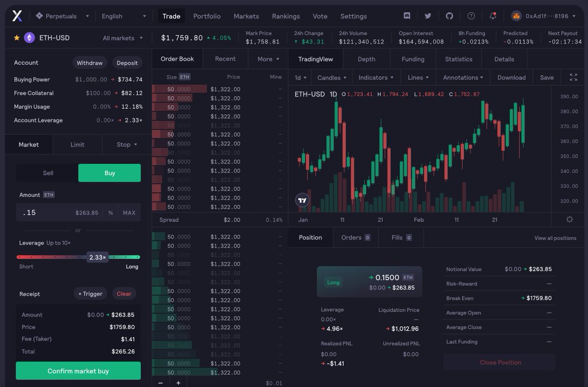Switch to the Statistics tab
The width and height of the screenshot is (588, 387).
point(459,59)
